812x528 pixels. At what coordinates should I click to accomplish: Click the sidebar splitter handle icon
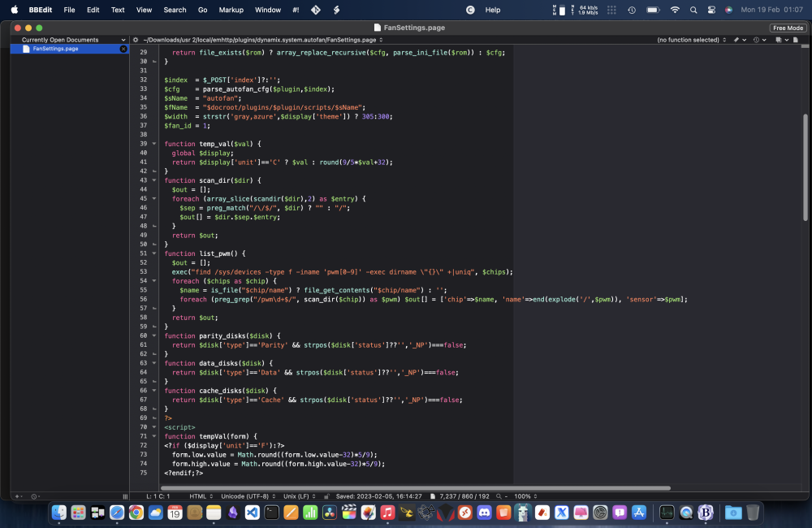tap(125, 496)
